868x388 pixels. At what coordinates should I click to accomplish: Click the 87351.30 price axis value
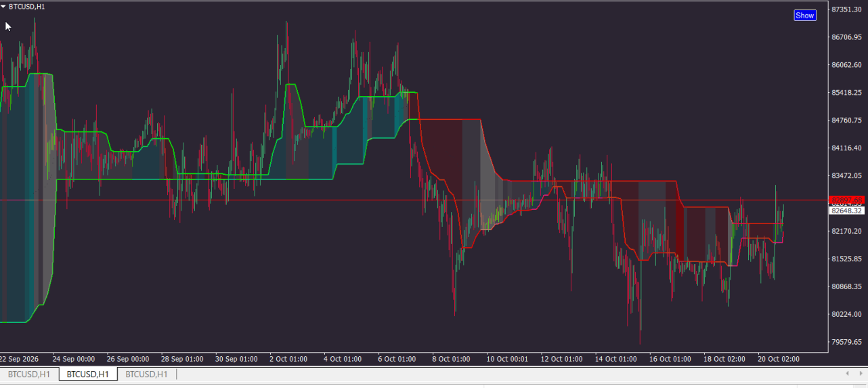846,9
